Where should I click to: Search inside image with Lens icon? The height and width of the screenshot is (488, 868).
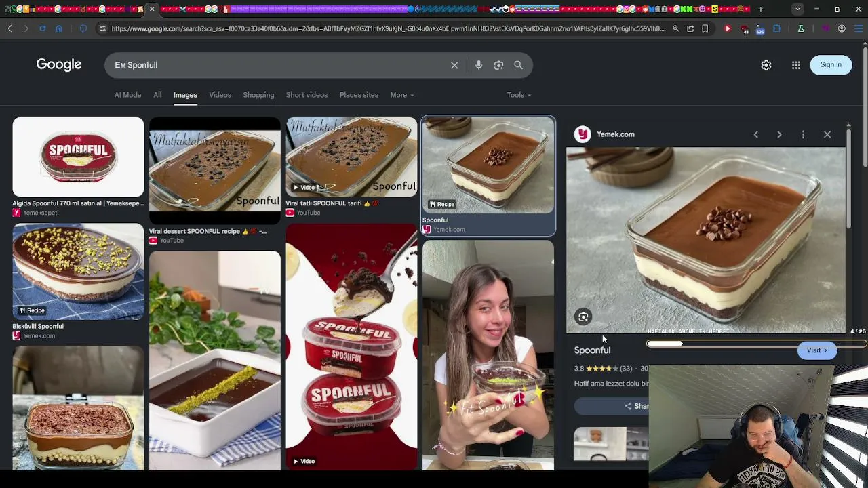tap(583, 317)
